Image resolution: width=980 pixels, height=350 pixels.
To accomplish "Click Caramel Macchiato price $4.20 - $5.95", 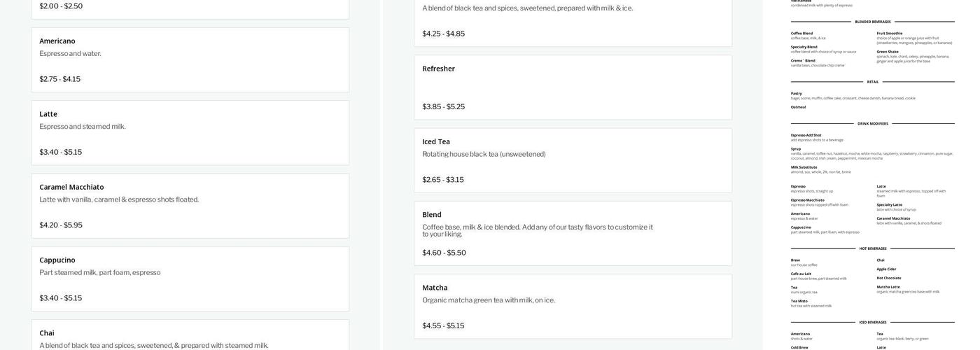I will pos(61,225).
